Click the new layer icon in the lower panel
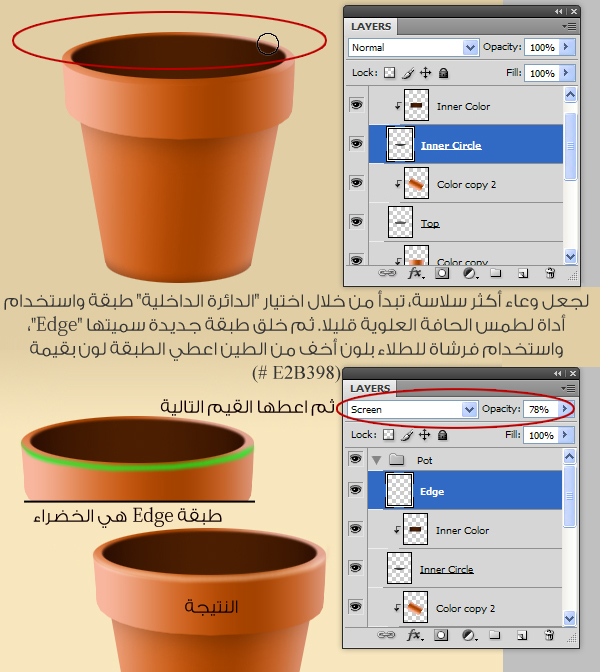 coord(522,634)
